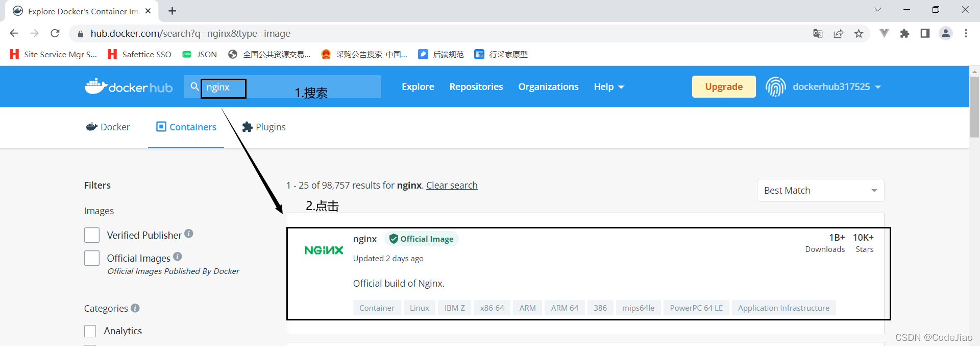Go to Explore in top navigation

pyautogui.click(x=418, y=87)
